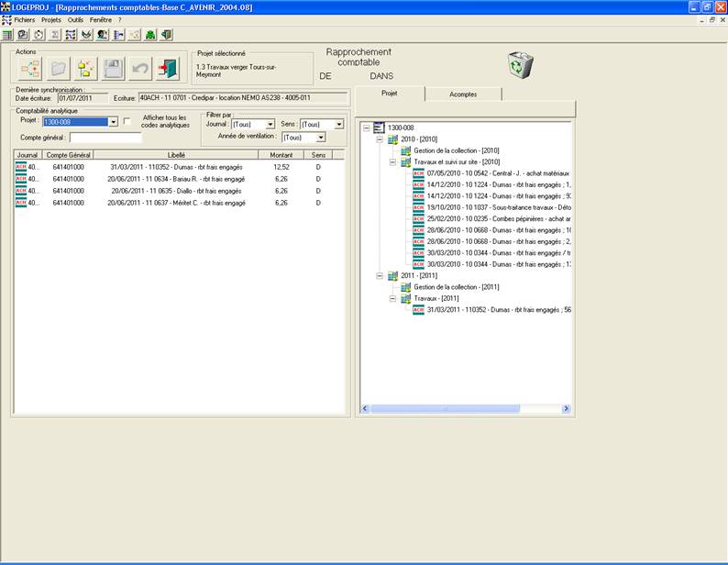Enable 'Afficher tous les codes analytiques' checkbox
Viewport: 728px width, 565px height.
click(127, 121)
